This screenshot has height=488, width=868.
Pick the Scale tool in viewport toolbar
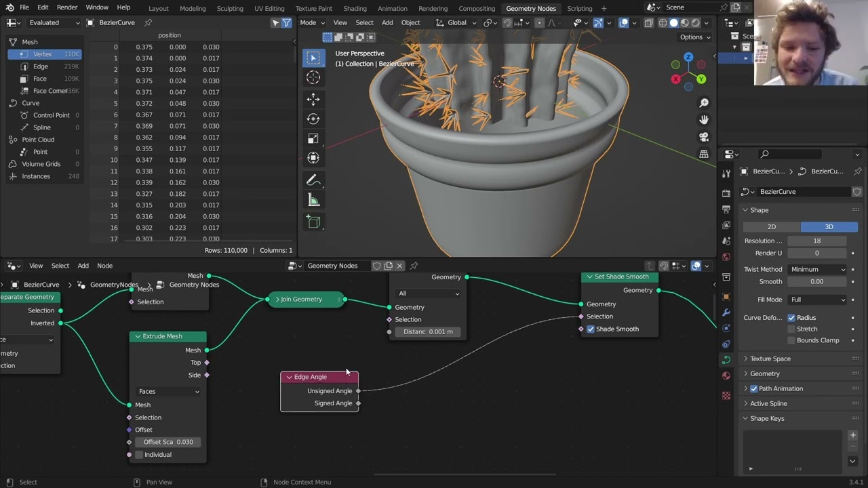313,138
